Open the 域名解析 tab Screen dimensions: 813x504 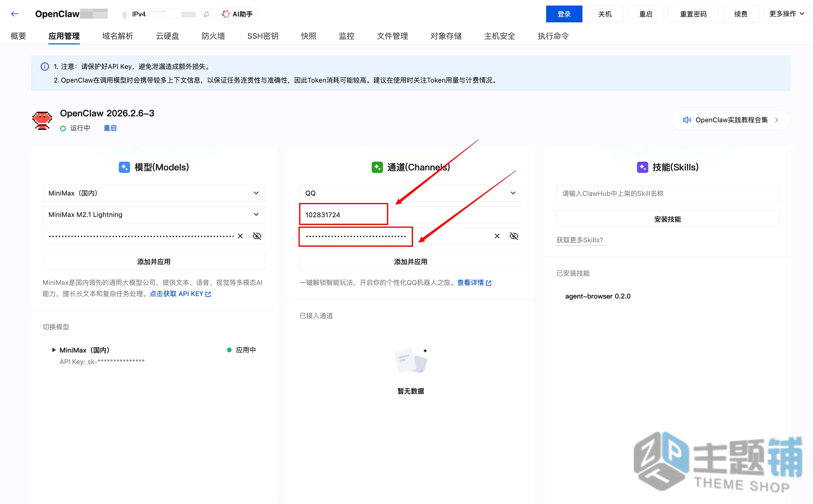(x=118, y=36)
